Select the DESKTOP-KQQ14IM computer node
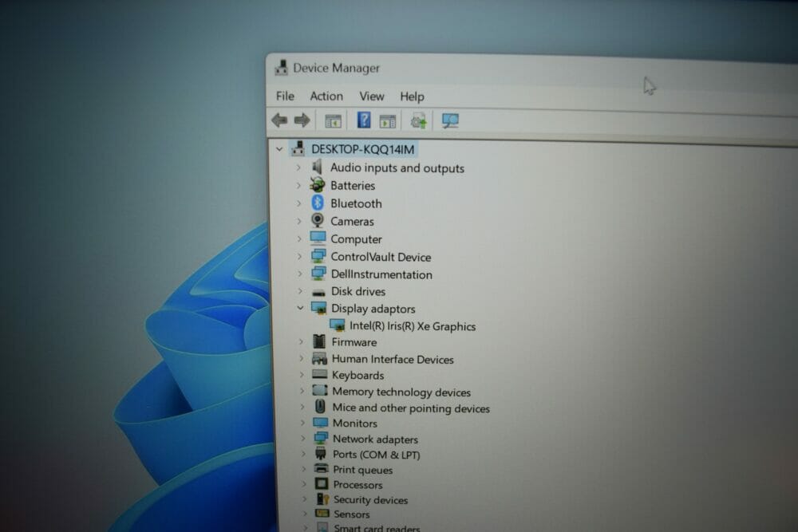The image size is (798, 532). point(362,149)
